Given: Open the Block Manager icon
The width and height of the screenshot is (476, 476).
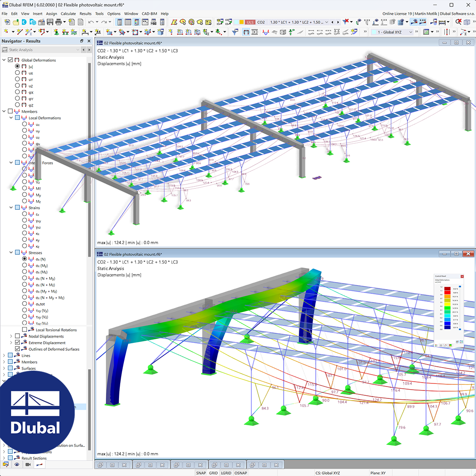Looking at the screenshot, I should (x=33, y=22).
